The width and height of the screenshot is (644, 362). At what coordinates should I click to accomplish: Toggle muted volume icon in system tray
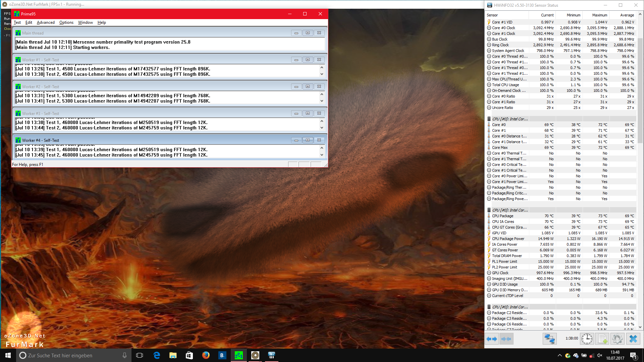[600, 355]
